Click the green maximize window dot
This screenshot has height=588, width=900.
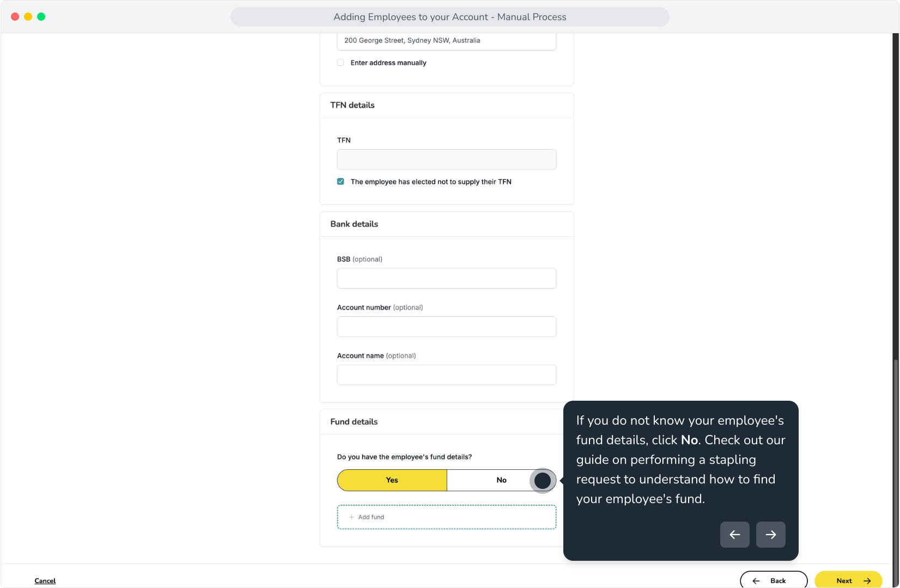point(41,17)
